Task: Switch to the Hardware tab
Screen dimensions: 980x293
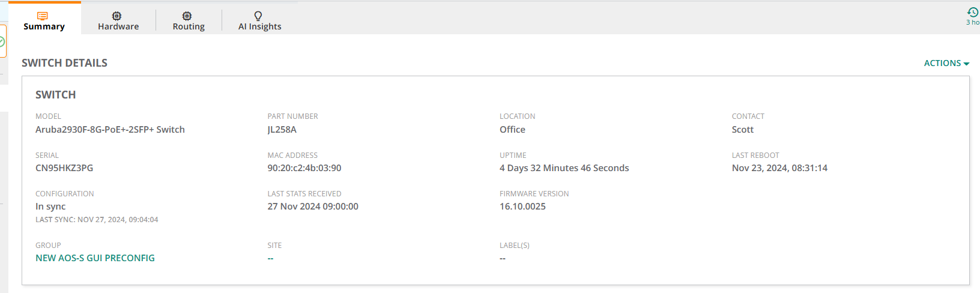Action: point(118,26)
